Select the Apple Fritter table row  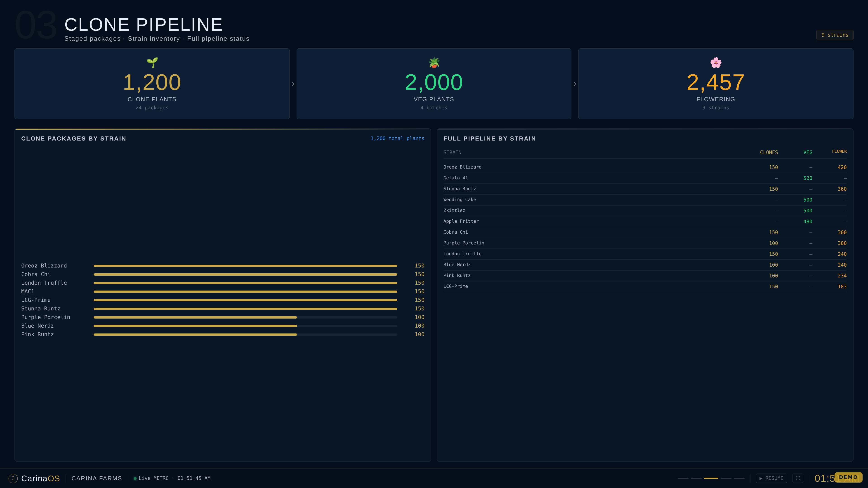pos(645,221)
